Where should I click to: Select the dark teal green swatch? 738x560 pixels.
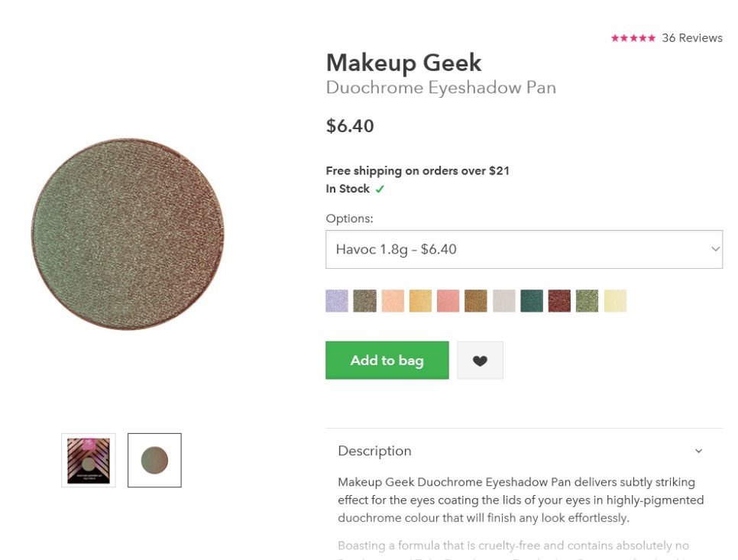tap(532, 301)
